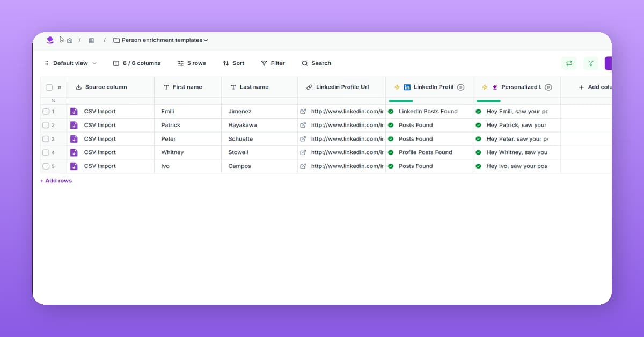Click the app logo in top left
The height and width of the screenshot is (337, 644).
point(50,40)
